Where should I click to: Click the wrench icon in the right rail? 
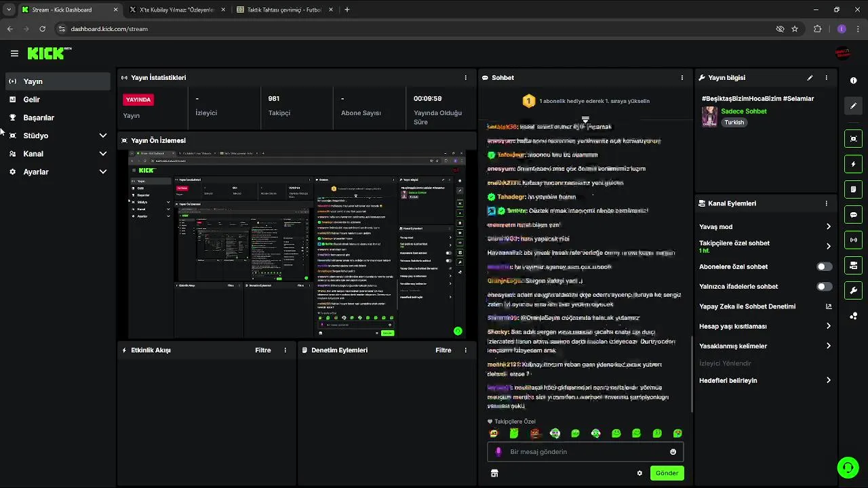(853, 290)
